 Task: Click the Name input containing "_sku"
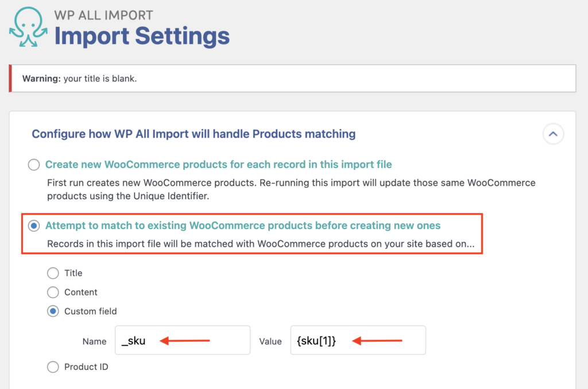coord(182,340)
